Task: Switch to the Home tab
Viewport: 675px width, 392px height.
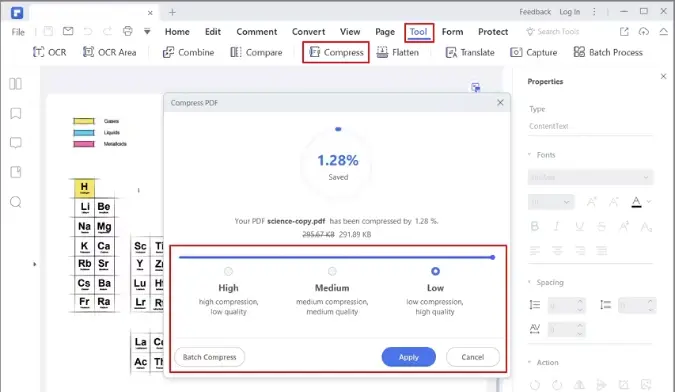Action: 177,31
